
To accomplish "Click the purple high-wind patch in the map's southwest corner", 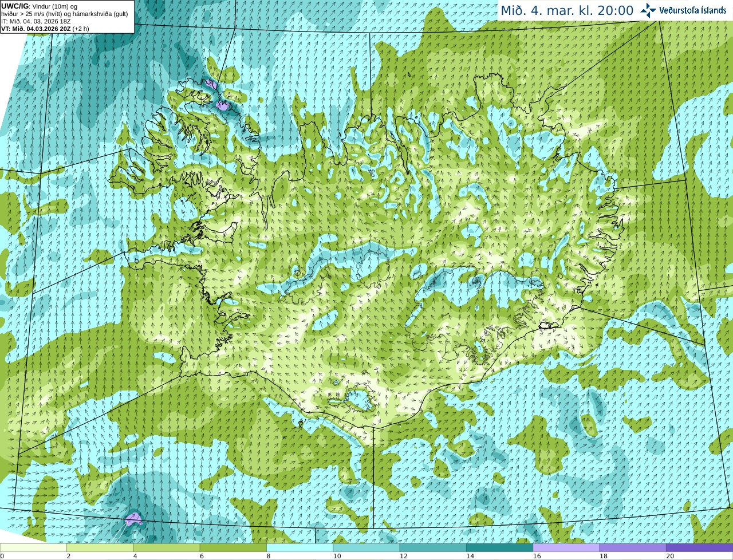I will [x=133, y=519].
